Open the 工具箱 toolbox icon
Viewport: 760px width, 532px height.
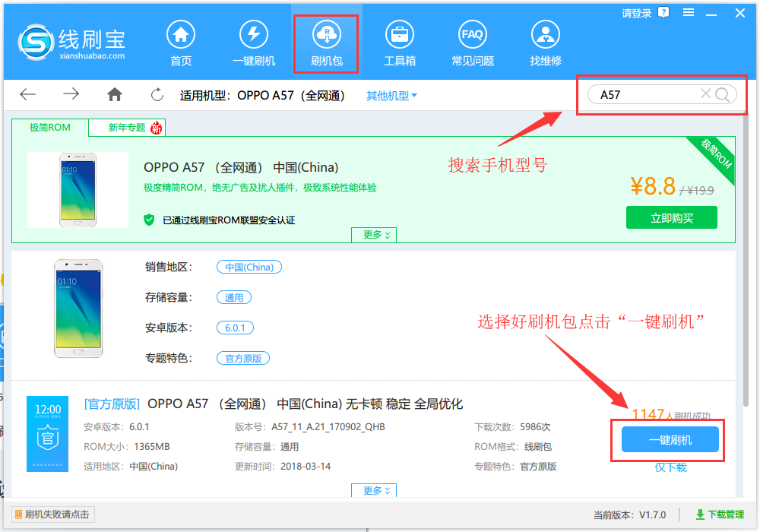tap(399, 33)
